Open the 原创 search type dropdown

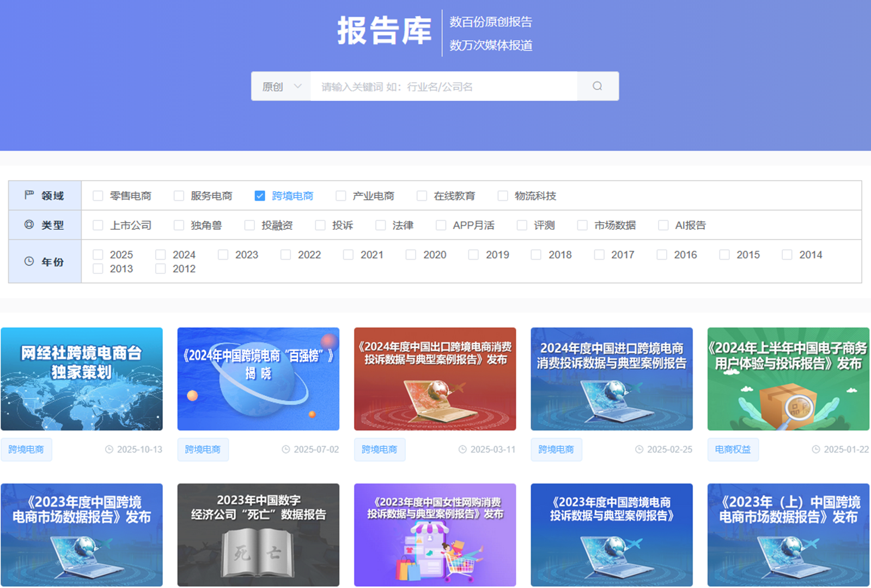281,86
